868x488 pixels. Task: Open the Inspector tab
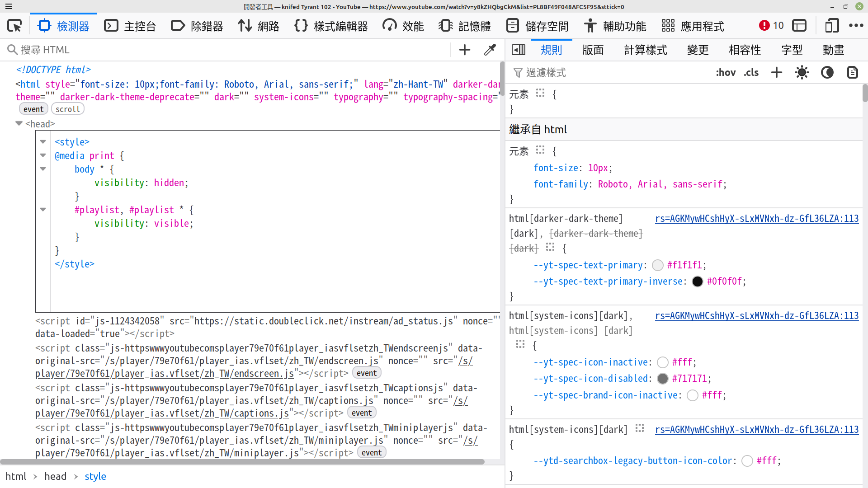click(64, 26)
